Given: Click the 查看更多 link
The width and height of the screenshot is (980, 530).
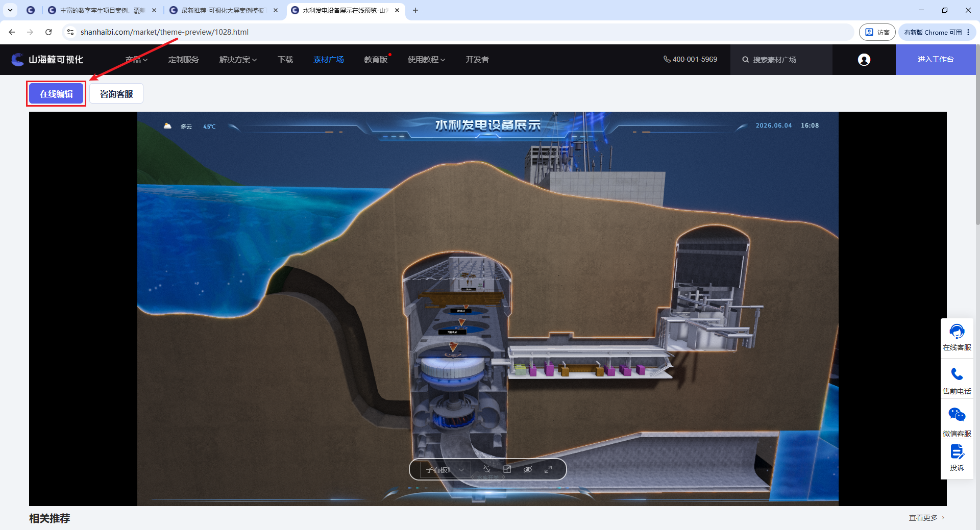Looking at the screenshot, I should click(x=926, y=518).
